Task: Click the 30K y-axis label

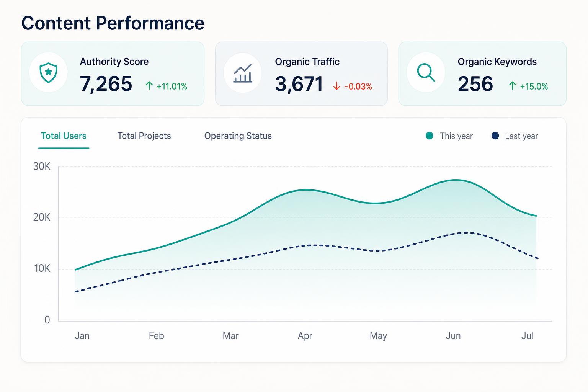Action: [x=42, y=167]
